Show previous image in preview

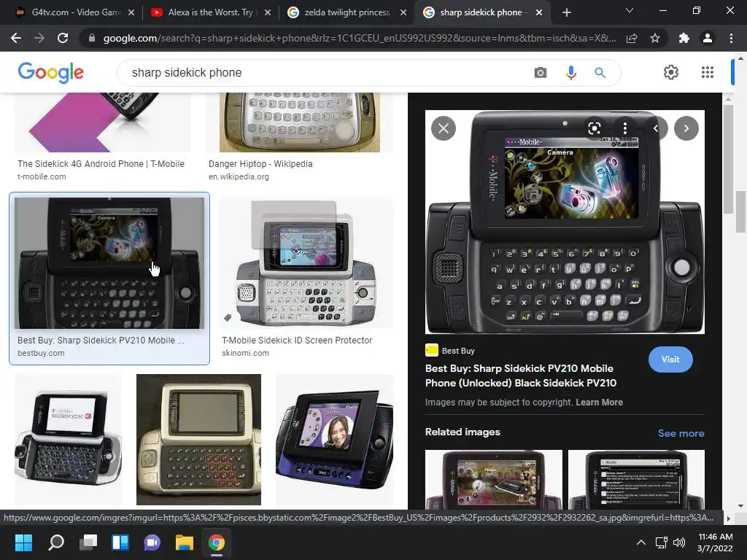coord(657,128)
